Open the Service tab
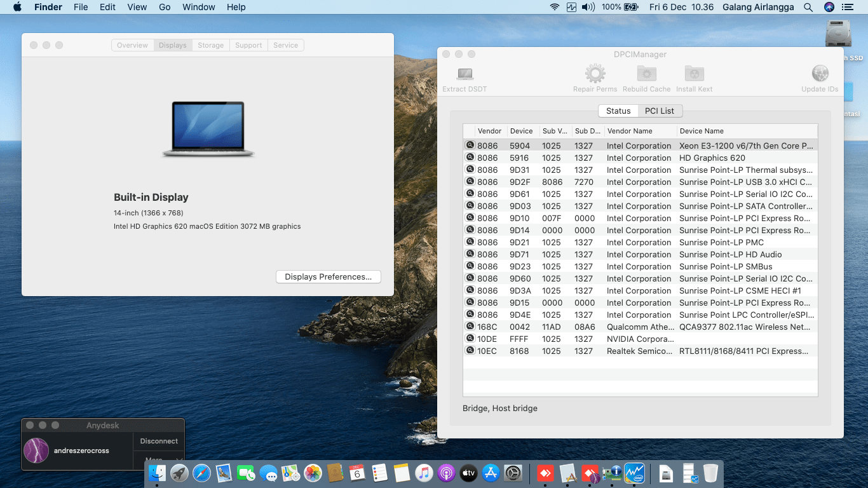The height and width of the screenshot is (488, 868). pyautogui.click(x=285, y=45)
